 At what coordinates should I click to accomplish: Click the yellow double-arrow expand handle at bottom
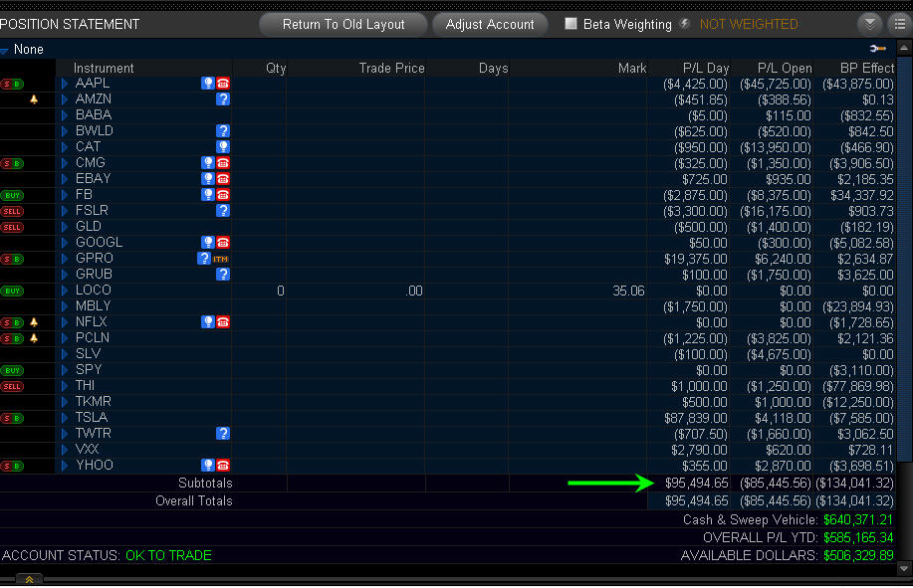coord(29,579)
